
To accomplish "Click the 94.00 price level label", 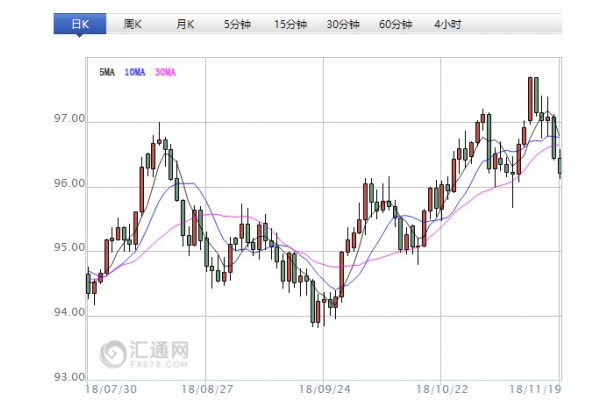I will tap(71, 314).
